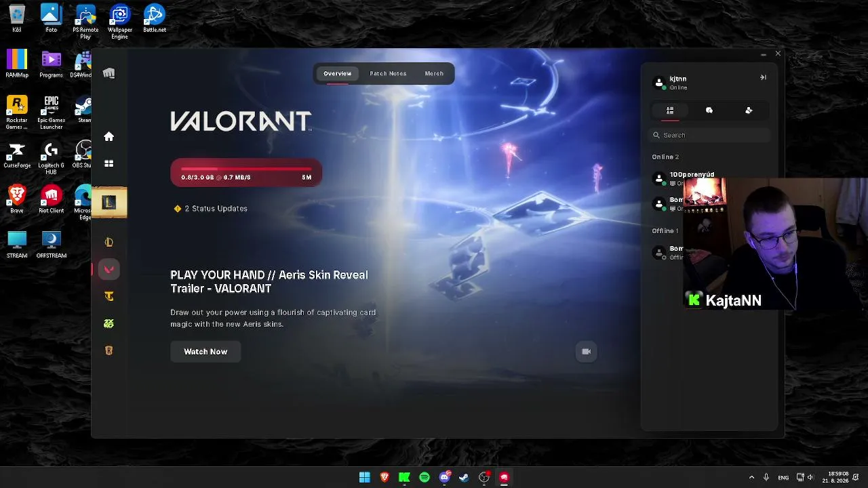Show hidden system tray icons
The image size is (868, 488).
[x=751, y=477]
